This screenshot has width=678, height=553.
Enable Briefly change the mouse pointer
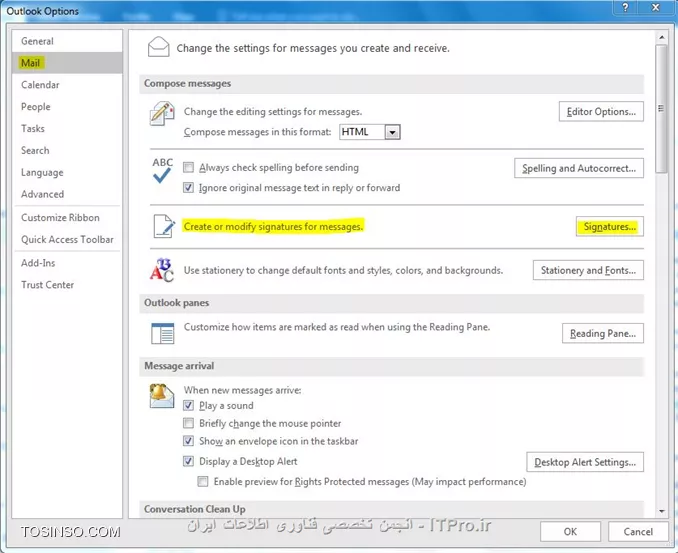[x=188, y=423]
